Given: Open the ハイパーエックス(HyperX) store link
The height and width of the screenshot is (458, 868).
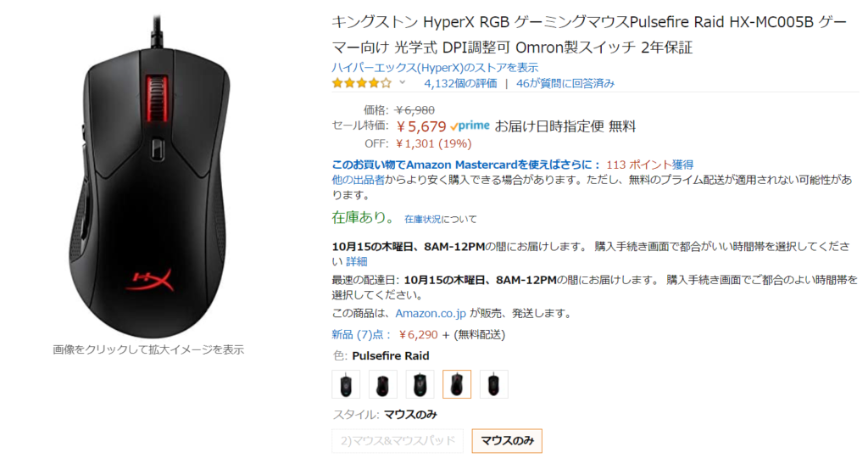Looking at the screenshot, I should click(x=435, y=68).
